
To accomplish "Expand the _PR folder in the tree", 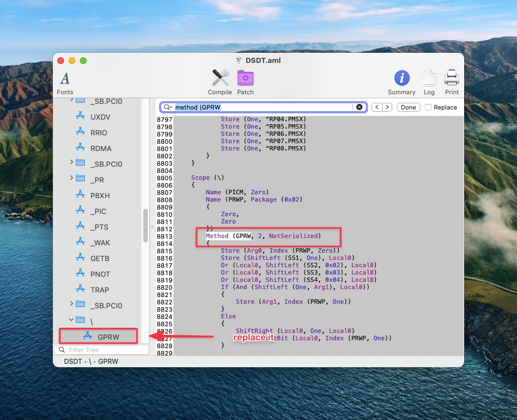I will (x=71, y=179).
